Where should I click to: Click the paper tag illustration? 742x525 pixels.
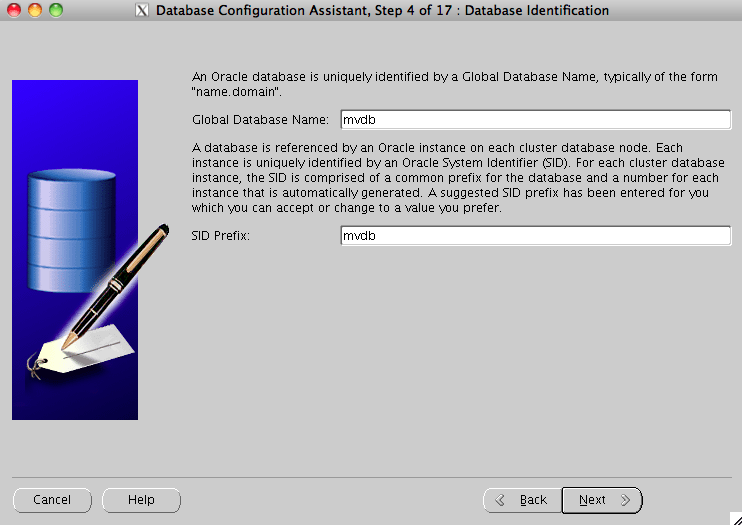point(85,355)
